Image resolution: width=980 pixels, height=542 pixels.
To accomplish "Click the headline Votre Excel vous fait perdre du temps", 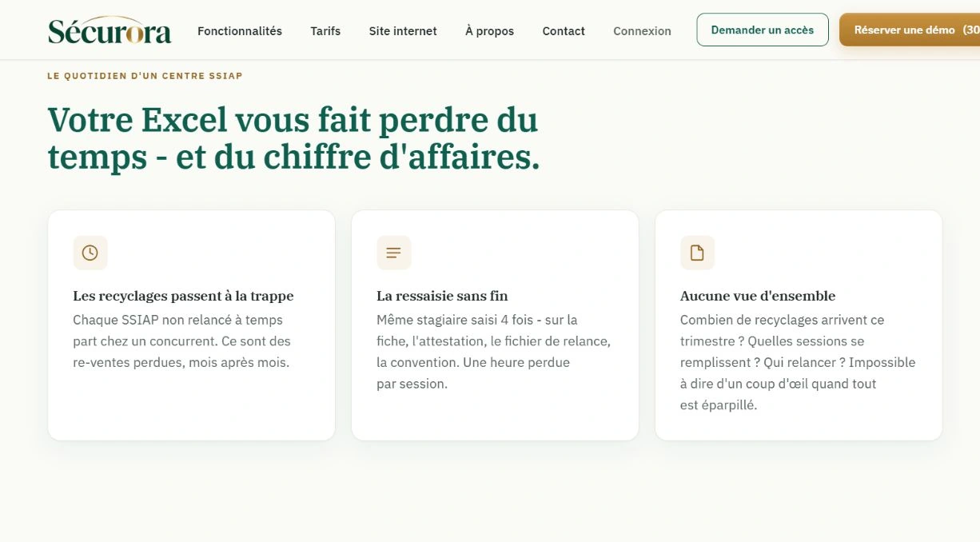I will (293, 138).
